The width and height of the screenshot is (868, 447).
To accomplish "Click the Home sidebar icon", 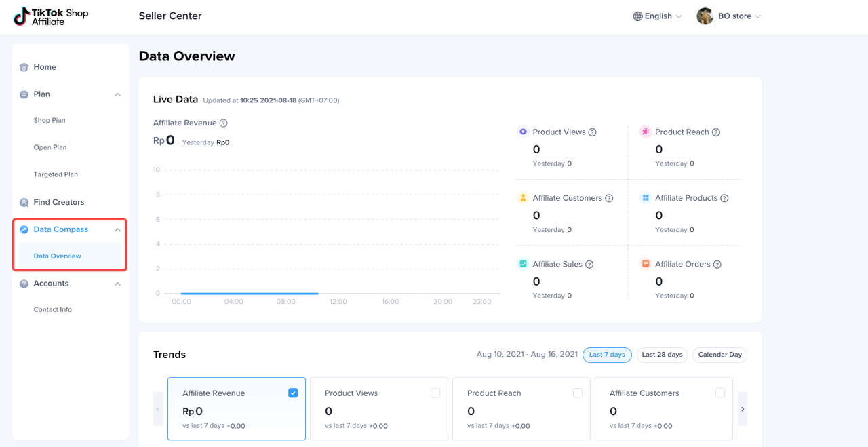I will [24, 67].
